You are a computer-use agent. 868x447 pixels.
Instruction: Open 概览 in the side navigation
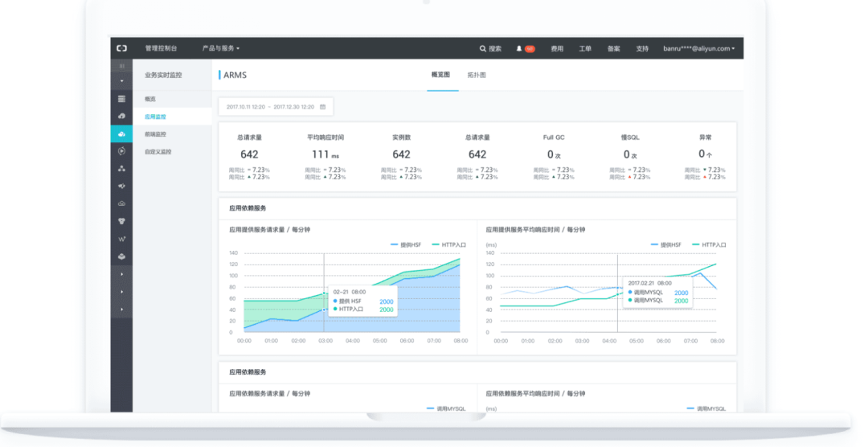150,99
